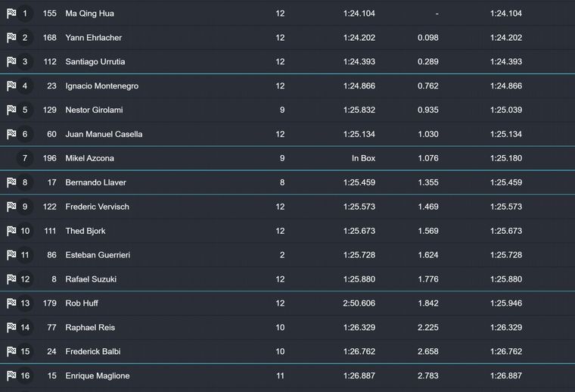575x392 pixels.
Task: Click the checkered flag next to Enrique Maglione
Action: (x=11, y=376)
